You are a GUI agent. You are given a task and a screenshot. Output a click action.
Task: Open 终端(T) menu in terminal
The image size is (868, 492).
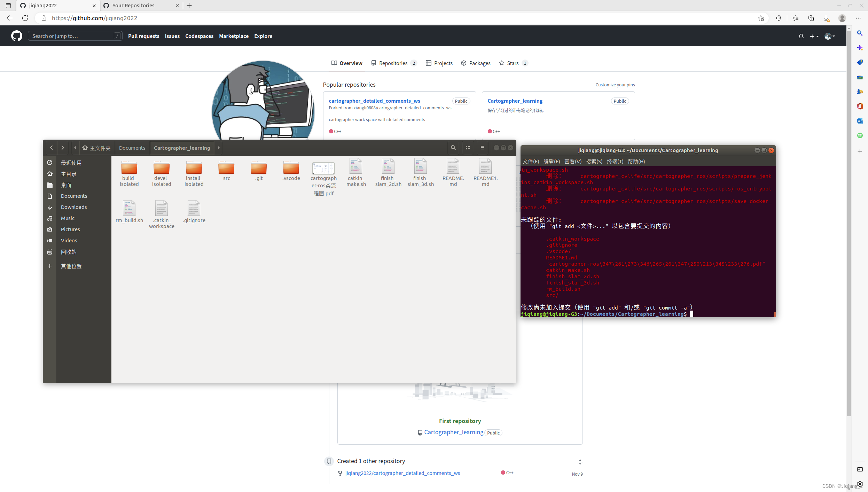pos(615,161)
